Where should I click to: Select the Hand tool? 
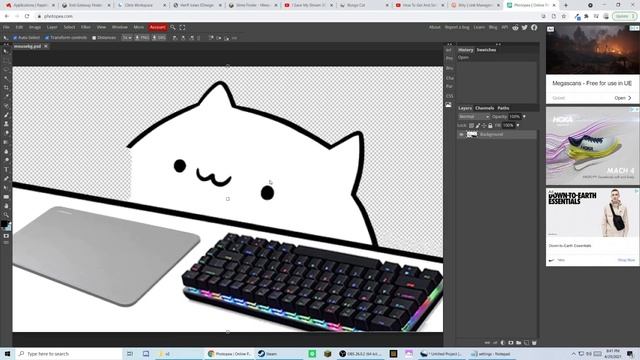[x=6, y=206]
